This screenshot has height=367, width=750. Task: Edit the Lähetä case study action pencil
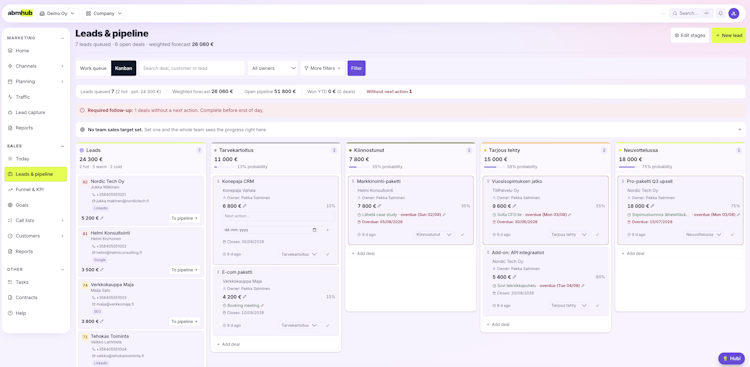point(444,215)
